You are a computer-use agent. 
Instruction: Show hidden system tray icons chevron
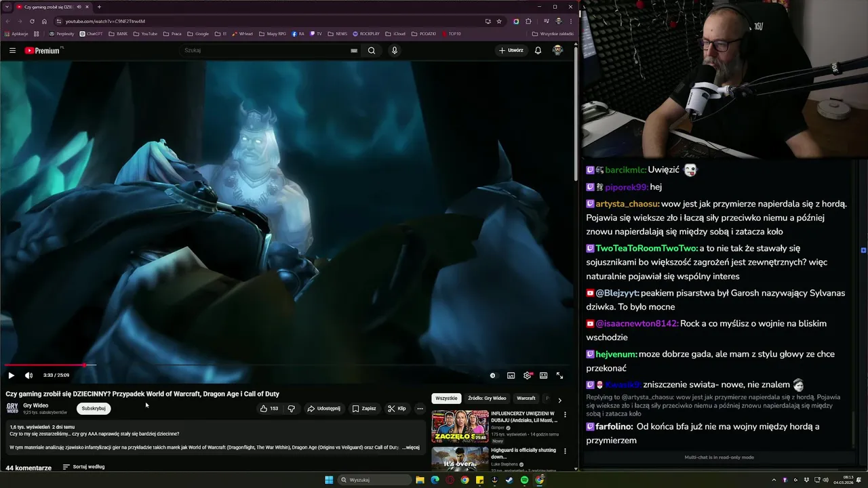tap(774, 480)
